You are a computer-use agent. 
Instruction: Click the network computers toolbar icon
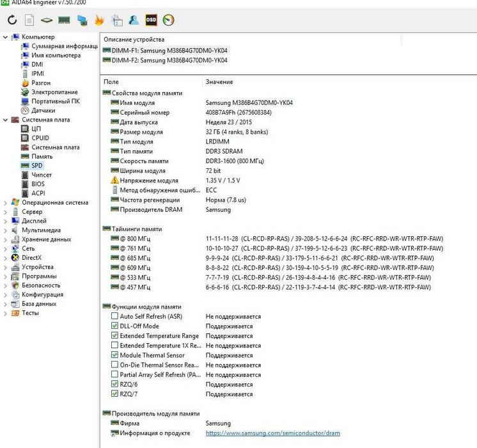pos(82,20)
